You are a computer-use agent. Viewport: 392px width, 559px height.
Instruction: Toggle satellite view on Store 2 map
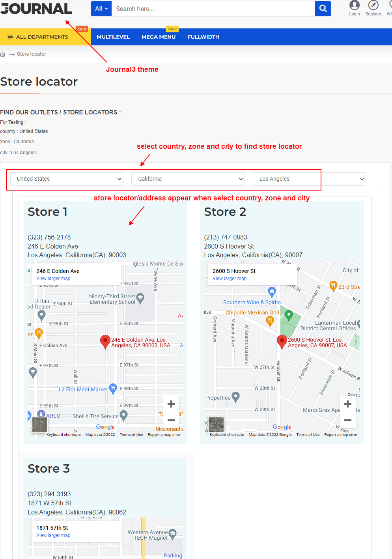pyautogui.click(x=216, y=424)
